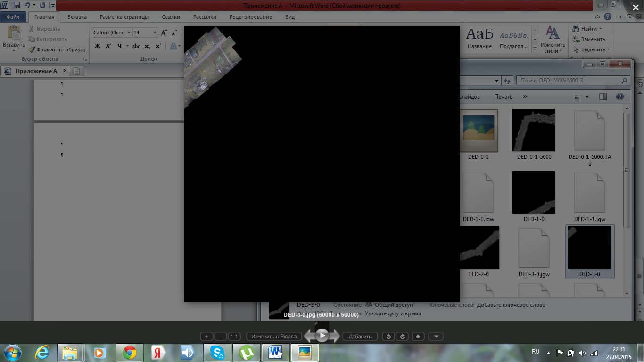This screenshot has width=644, height=362.
Task: Undo last action in Word
Action: 27,6
